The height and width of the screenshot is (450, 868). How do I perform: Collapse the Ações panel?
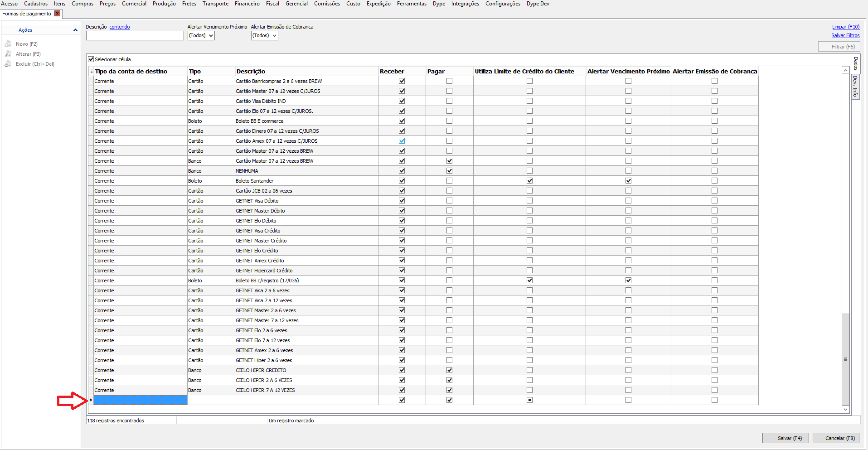[75, 30]
